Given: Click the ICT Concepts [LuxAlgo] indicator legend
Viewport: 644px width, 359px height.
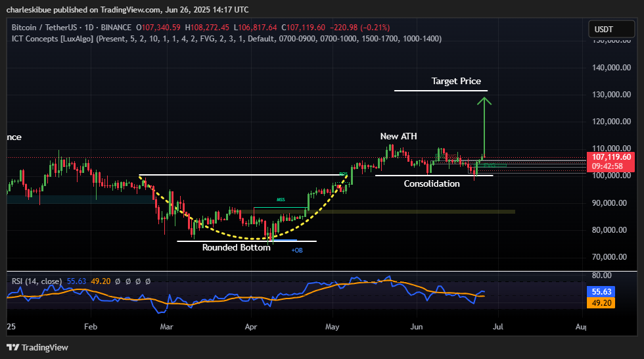Looking at the screenshot, I should click(226, 39).
